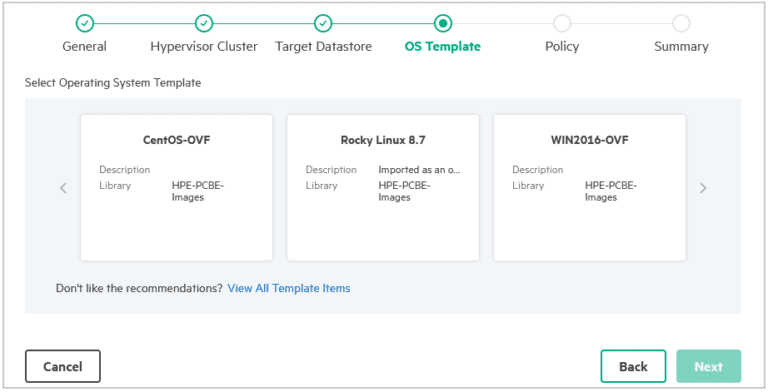The width and height of the screenshot is (768, 392).
Task: Click the Cancel button
Action: (x=63, y=367)
